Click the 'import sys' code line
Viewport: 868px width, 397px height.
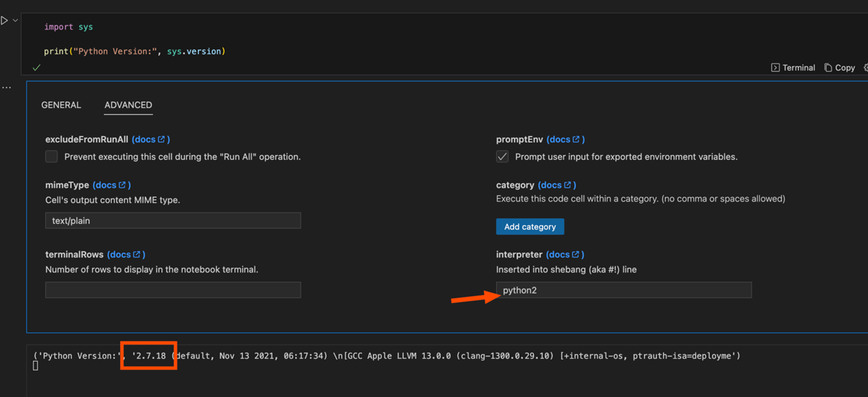68,27
